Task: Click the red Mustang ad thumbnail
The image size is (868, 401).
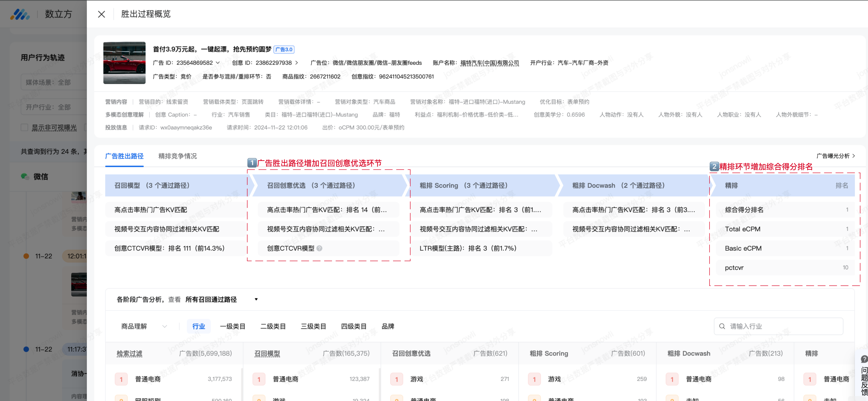Action: (x=124, y=63)
